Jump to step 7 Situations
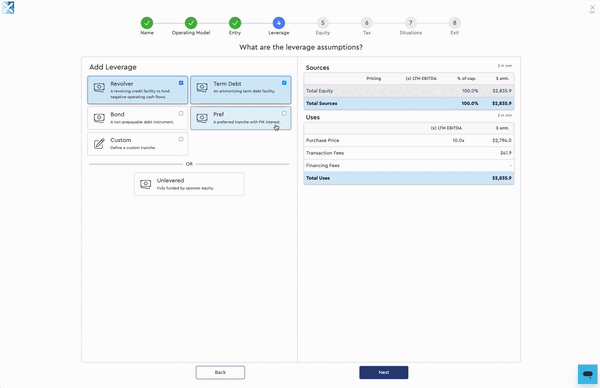 pyautogui.click(x=411, y=23)
